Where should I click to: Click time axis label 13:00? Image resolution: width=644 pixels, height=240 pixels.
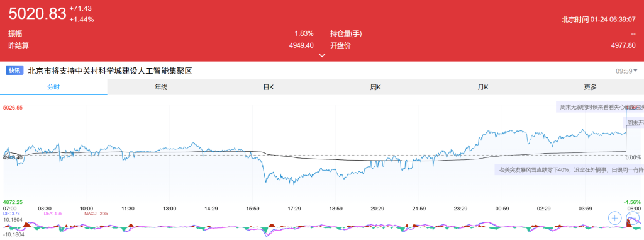point(170,209)
